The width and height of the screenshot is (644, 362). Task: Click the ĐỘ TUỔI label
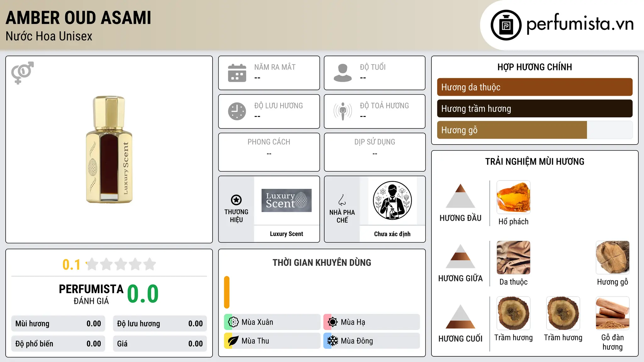[373, 67]
